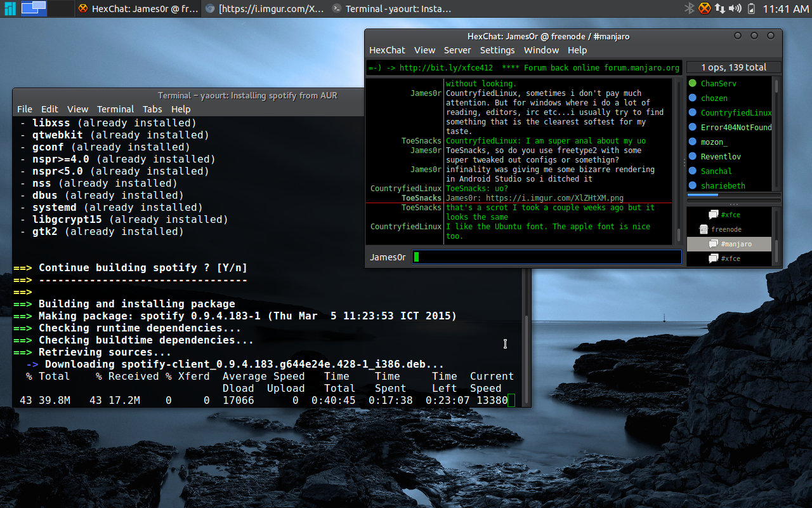The height and width of the screenshot is (508, 812).
Task: Click the James0r nick button beside input box
Action: pos(388,257)
